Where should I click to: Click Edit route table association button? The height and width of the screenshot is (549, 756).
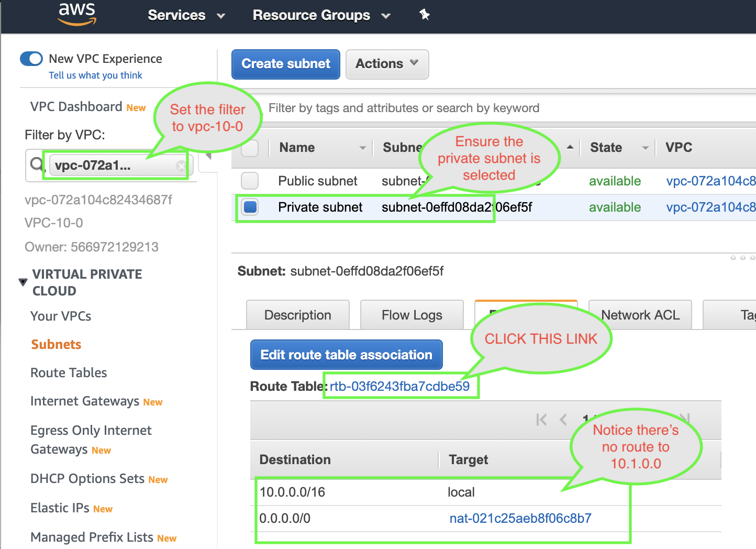(347, 355)
